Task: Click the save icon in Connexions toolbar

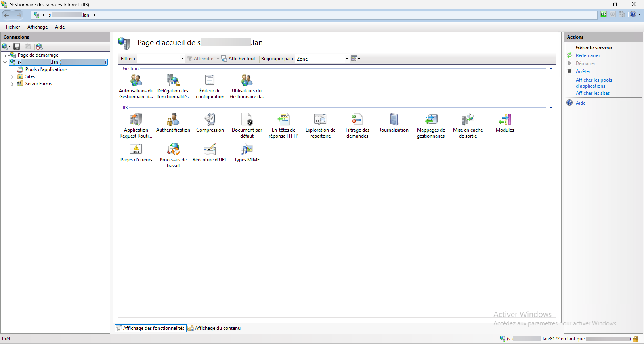Action: coord(17,46)
